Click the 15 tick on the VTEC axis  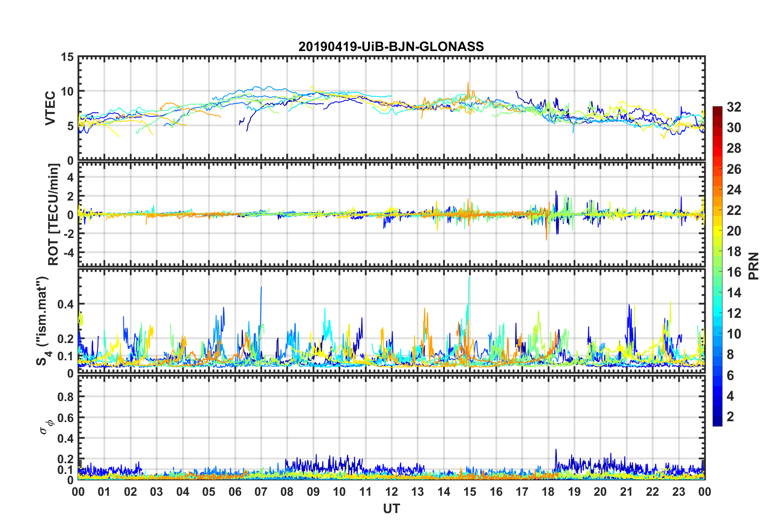[67, 57]
